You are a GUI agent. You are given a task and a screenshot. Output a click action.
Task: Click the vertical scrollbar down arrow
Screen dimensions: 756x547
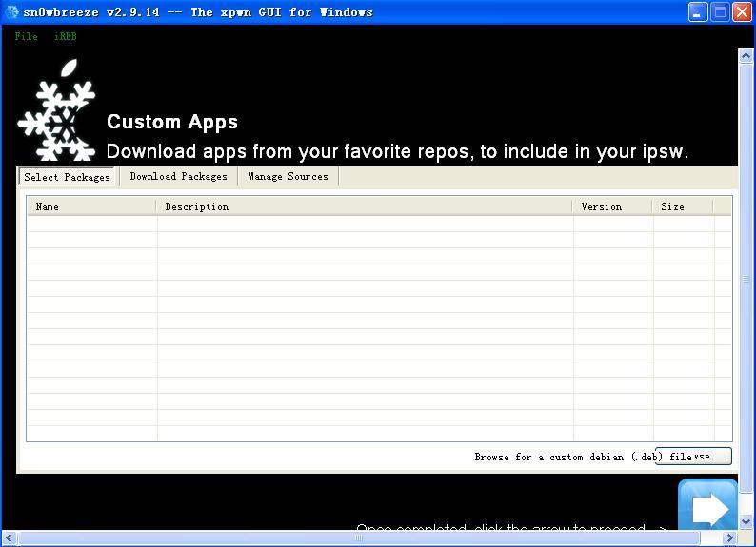[x=746, y=522]
